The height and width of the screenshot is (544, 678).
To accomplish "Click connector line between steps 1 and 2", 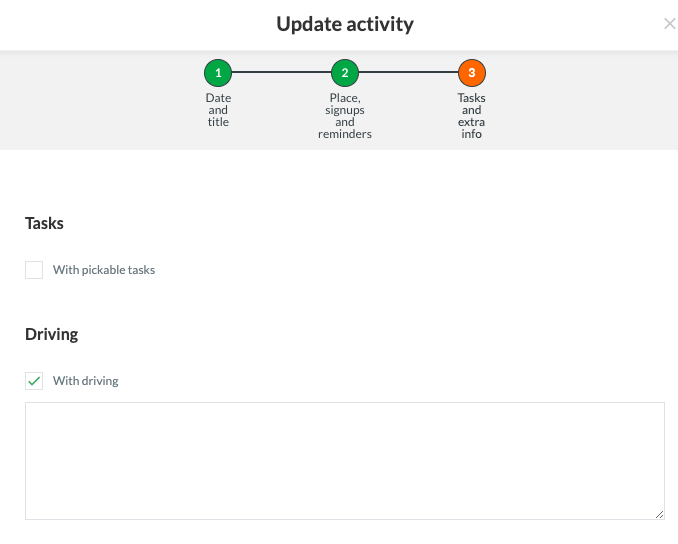I will [x=281, y=73].
